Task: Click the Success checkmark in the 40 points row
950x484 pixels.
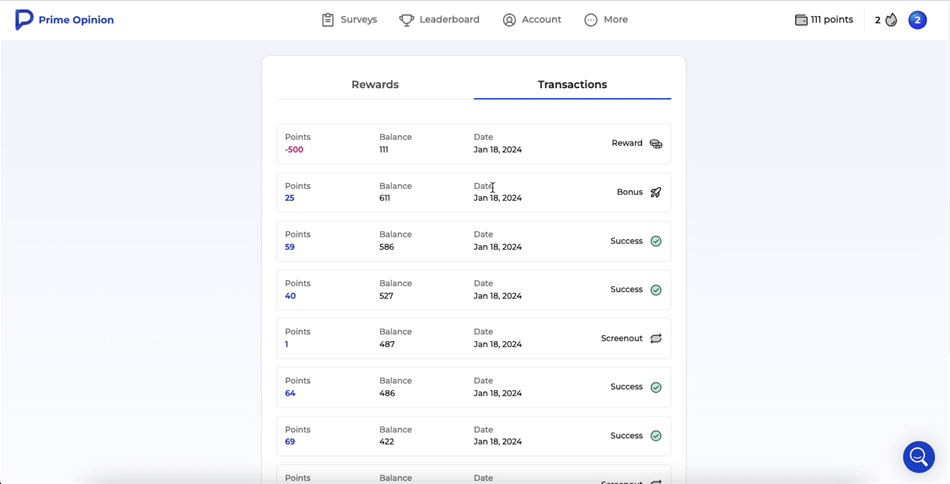Action: click(x=656, y=290)
